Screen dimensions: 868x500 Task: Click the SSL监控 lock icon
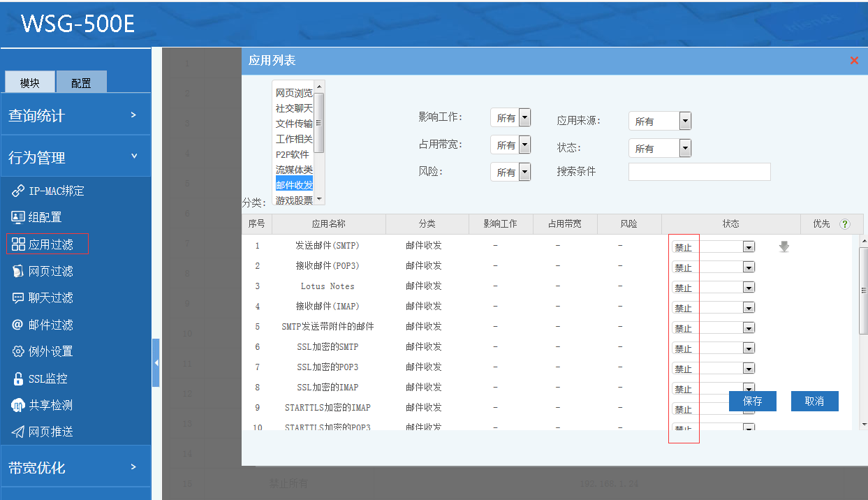[18, 378]
